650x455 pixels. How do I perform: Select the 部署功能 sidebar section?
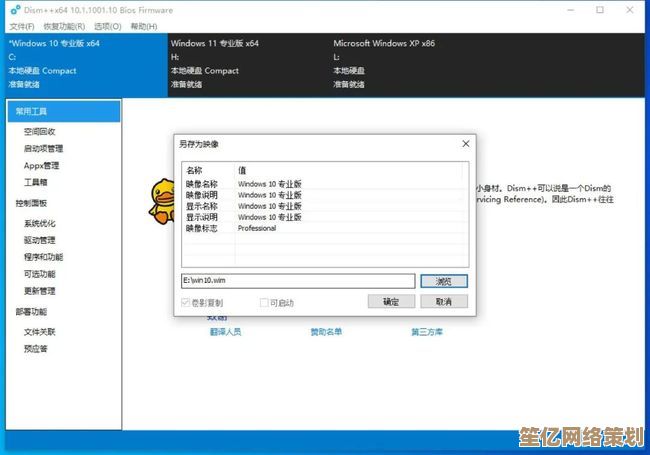coord(31,312)
